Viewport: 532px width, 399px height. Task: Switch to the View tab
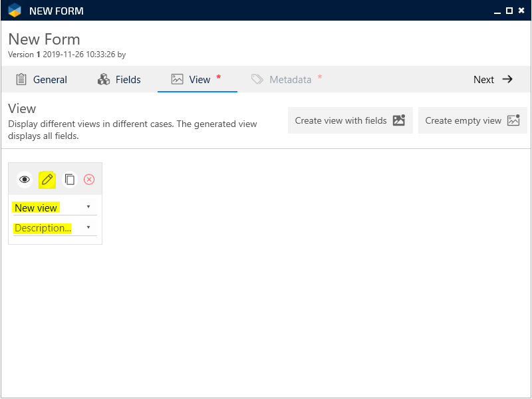pos(197,79)
